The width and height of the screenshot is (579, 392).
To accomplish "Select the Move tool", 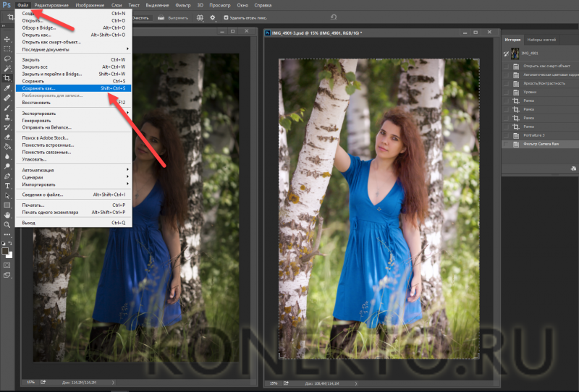I will point(7,39).
